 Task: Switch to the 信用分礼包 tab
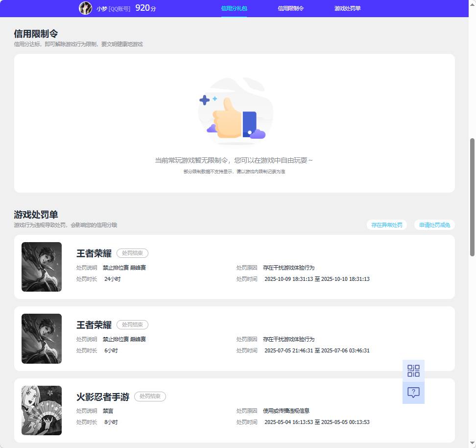(234, 8)
